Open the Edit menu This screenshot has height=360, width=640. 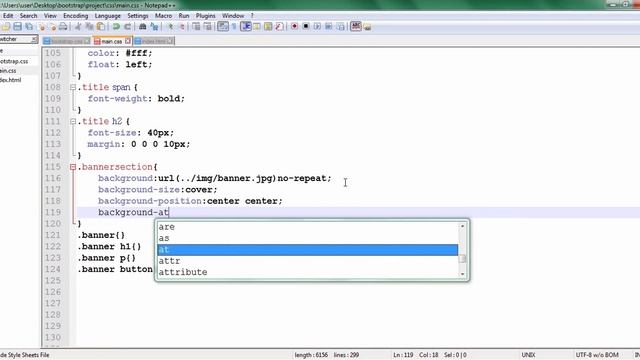[8, 16]
